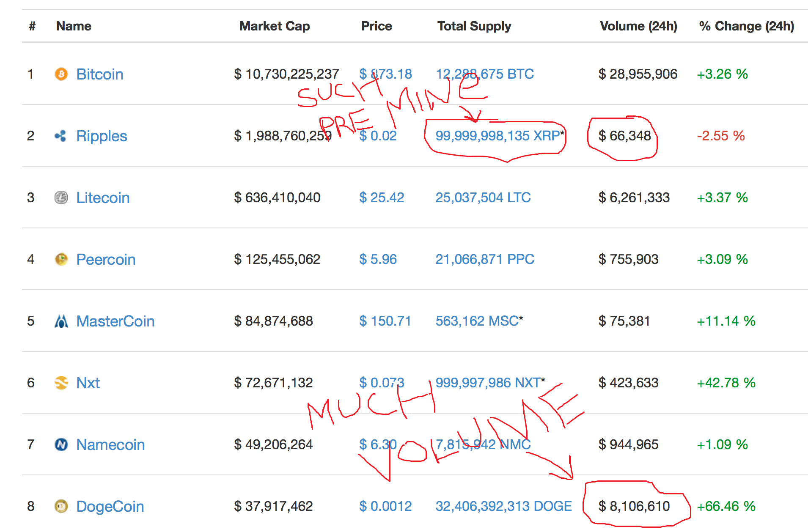Click the MasterCoin logo icon
The image size is (808, 532).
pyautogui.click(x=61, y=321)
